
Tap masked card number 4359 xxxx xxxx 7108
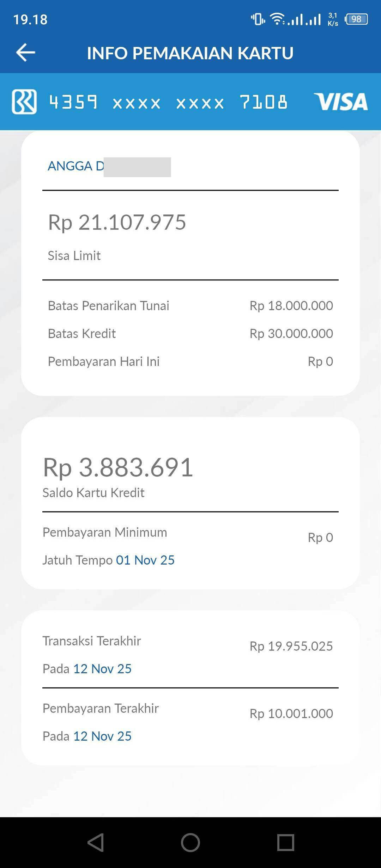point(168,102)
